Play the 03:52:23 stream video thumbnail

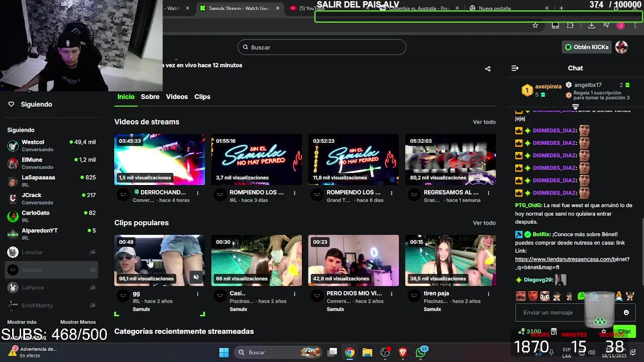coord(354,159)
